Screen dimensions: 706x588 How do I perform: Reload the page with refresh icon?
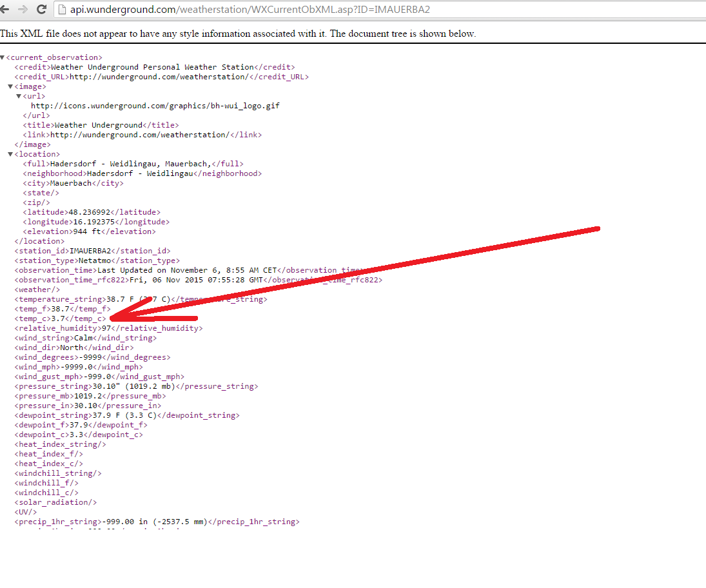click(x=41, y=9)
